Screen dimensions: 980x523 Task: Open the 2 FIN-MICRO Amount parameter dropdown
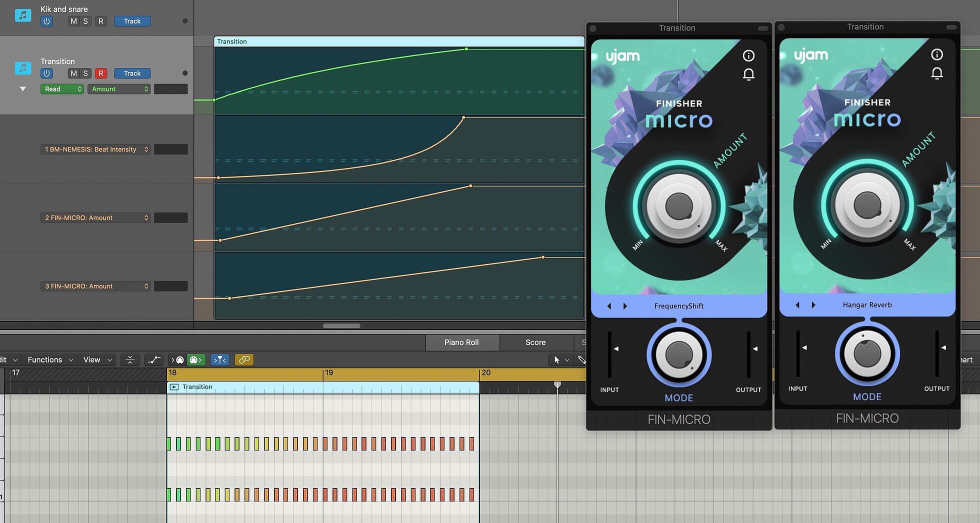[95, 217]
